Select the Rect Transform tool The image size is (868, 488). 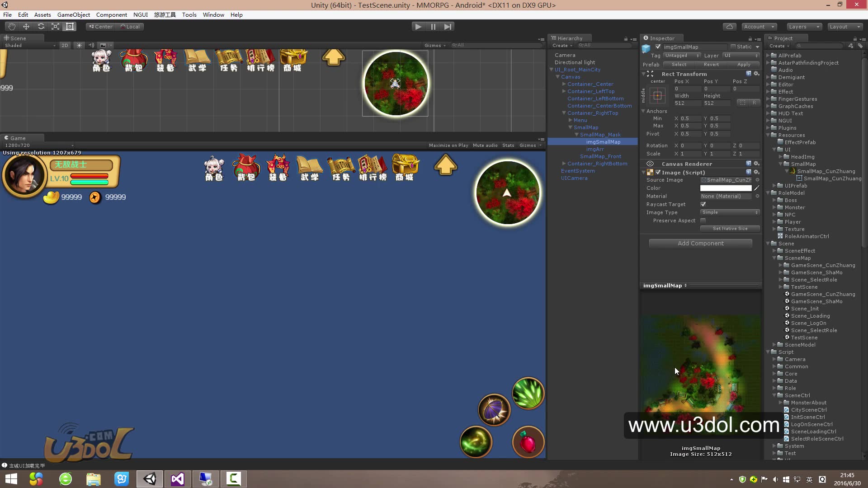point(70,27)
